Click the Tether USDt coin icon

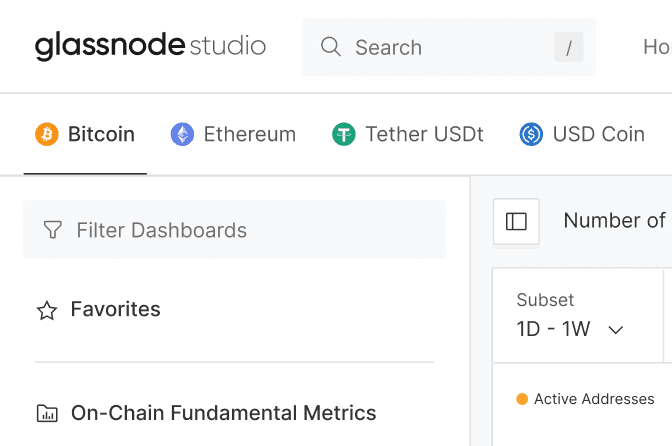click(x=344, y=134)
